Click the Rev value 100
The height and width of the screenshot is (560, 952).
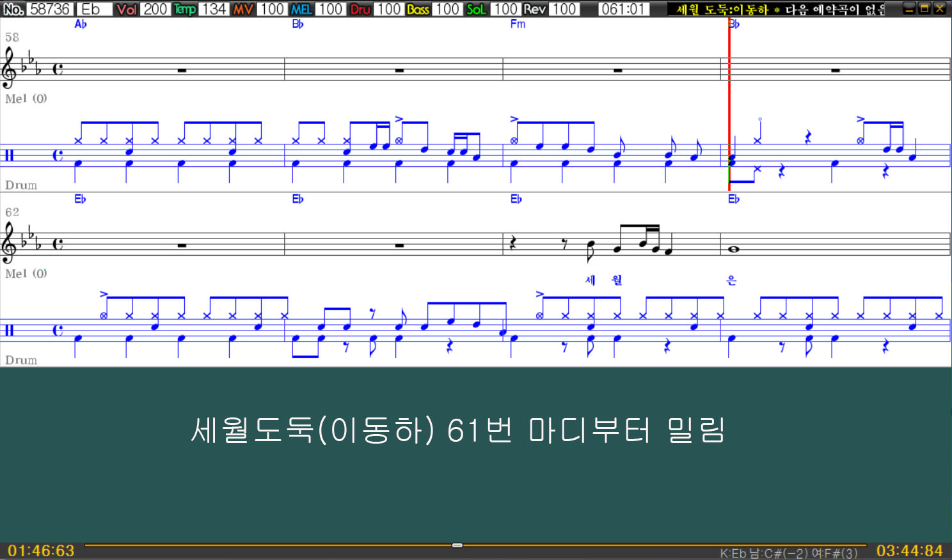[564, 9]
